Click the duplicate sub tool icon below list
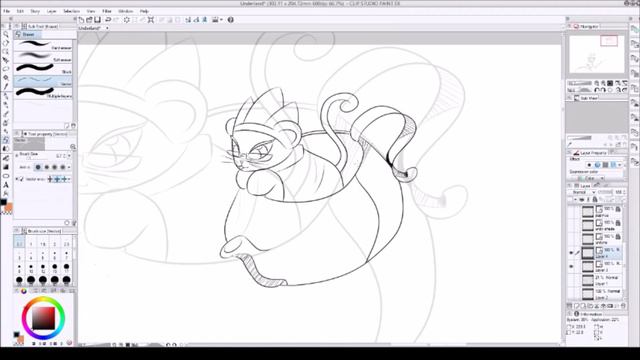 [67, 126]
